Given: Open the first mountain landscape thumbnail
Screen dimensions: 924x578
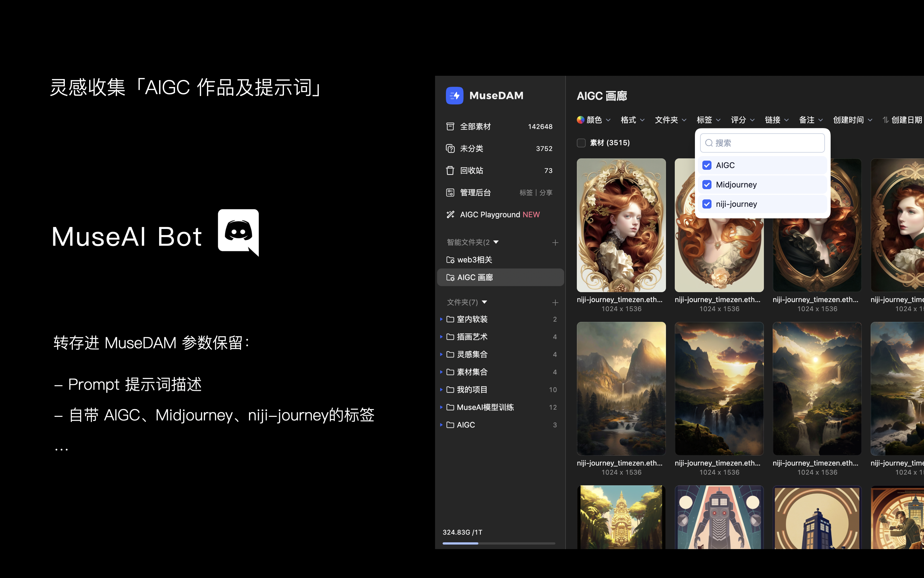Looking at the screenshot, I should pyautogui.click(x=621, y=389).
